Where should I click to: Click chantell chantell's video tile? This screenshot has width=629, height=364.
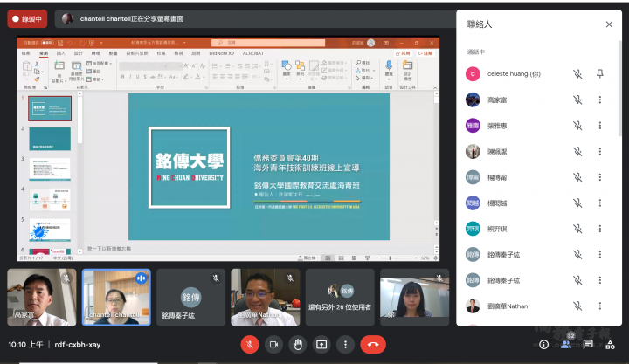[116, 298]
